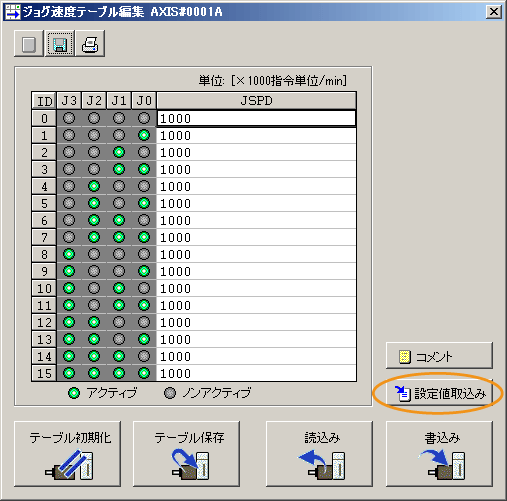Select the JSPD field for ID 9

(256, 271)
